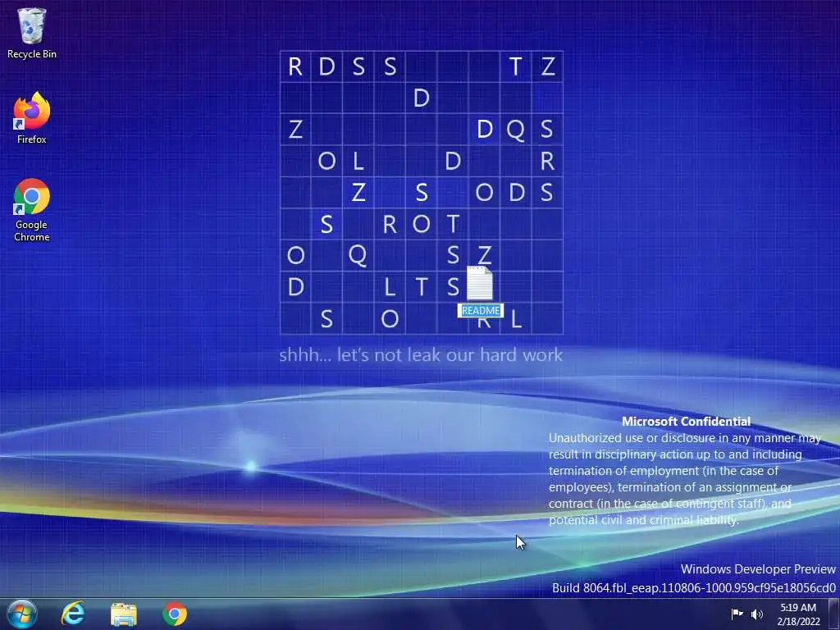Select the README text file icon
Viewport: 840px width, 630px height.
[x=479, y=283]
